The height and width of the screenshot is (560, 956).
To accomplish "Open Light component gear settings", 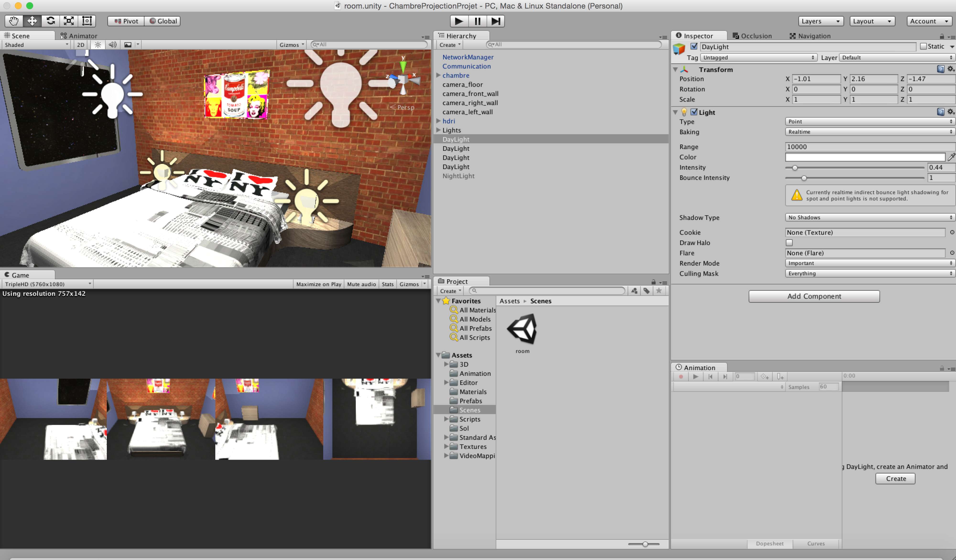I will [950, 112].
